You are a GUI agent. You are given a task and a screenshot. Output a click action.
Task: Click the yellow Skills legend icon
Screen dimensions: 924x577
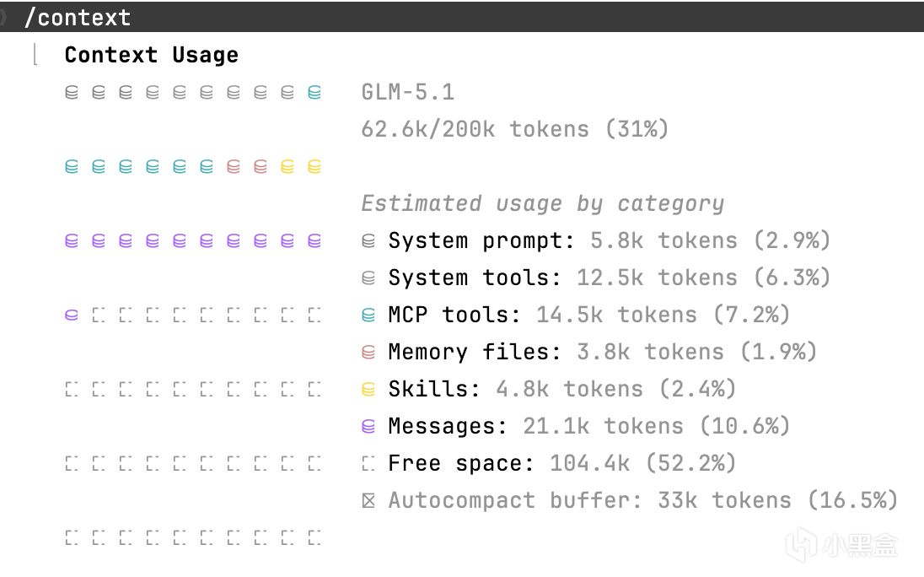368,390
